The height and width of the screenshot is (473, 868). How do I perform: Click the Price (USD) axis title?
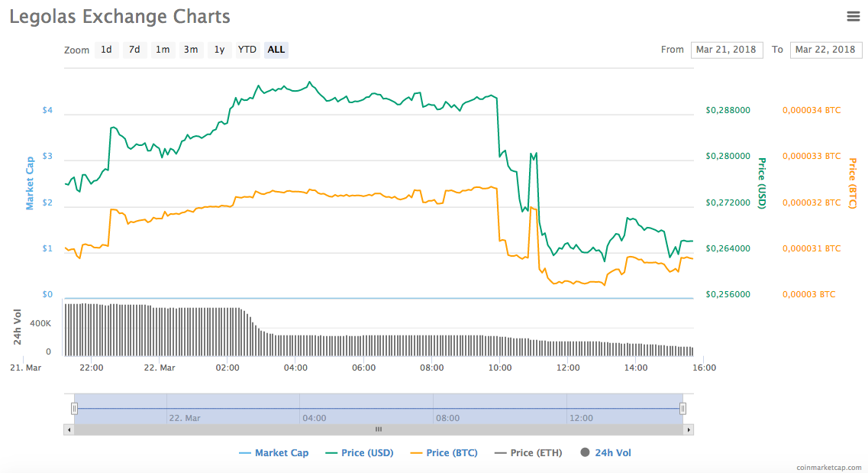pos(763,183)
